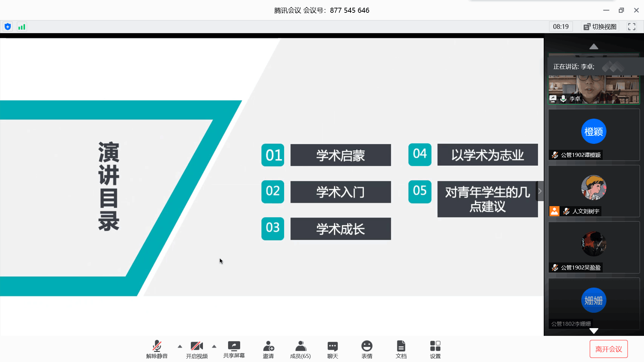Image resolution: width=644 pixels, height=362 pixels.
Task: Click the 离开会议 leave meeting button
Action: pyautogui.click(x=608, y=349)
